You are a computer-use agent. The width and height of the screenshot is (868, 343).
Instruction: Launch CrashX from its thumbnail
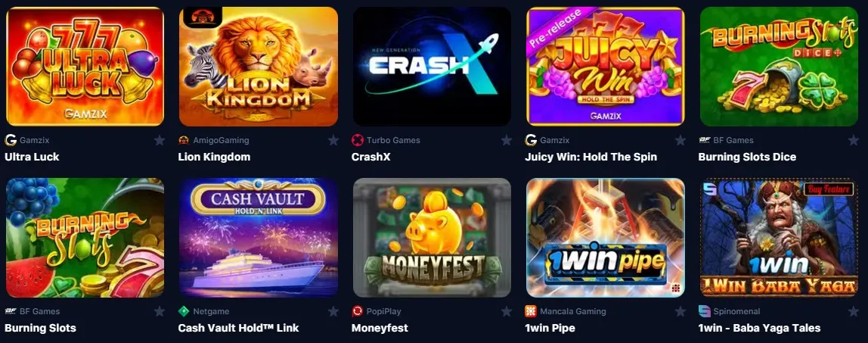coord(432,67)
